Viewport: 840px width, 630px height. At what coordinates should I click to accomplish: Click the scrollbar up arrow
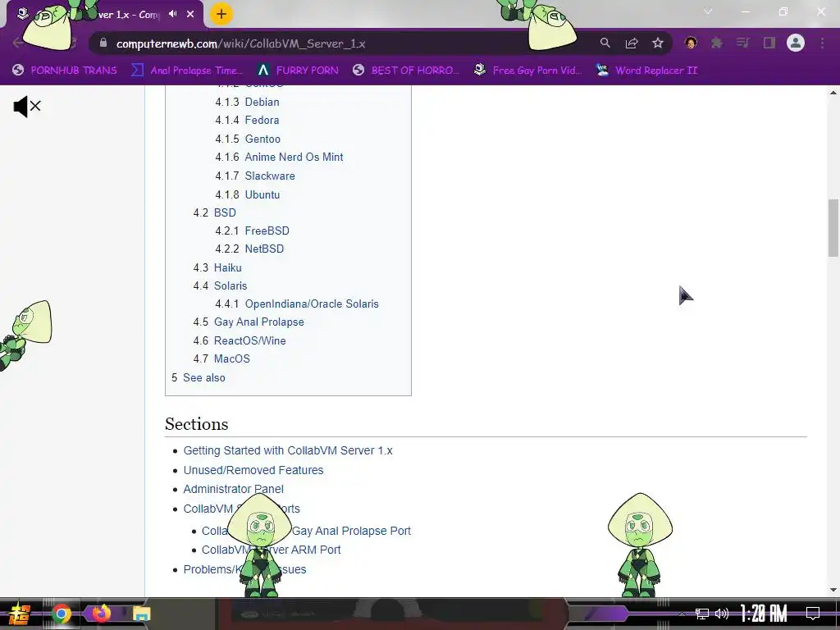click(833, 93)
